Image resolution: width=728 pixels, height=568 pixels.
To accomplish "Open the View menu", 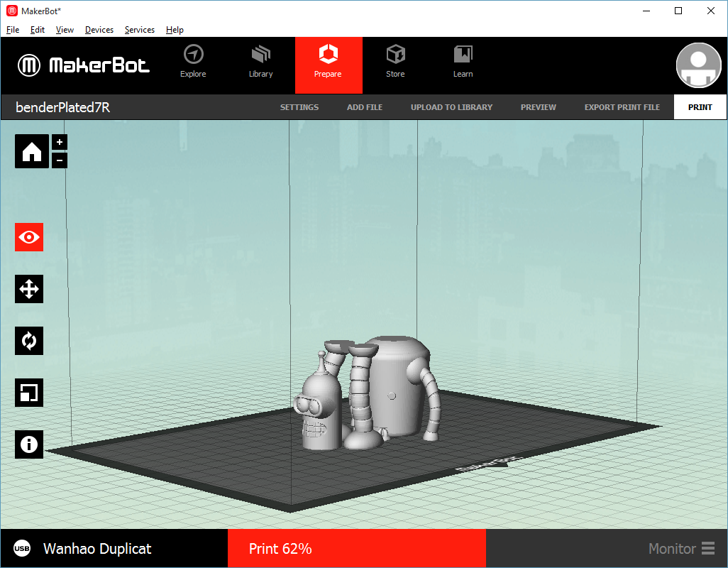I will coord(65,30).
